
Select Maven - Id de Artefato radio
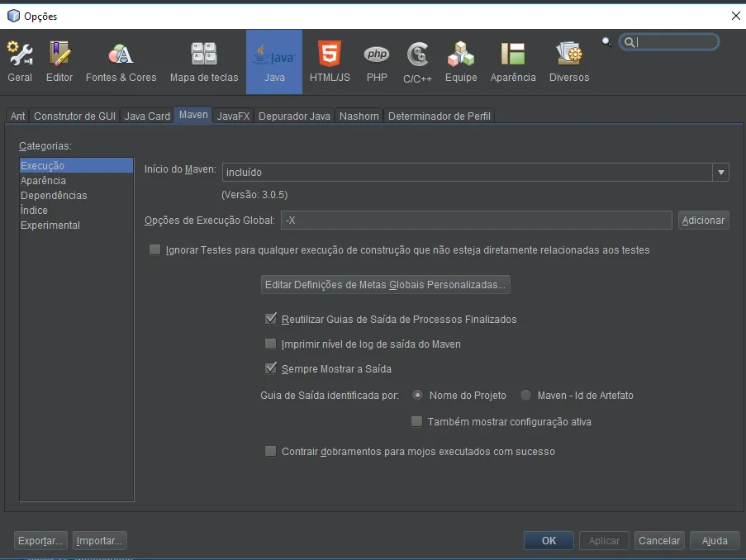pos(526,396)
